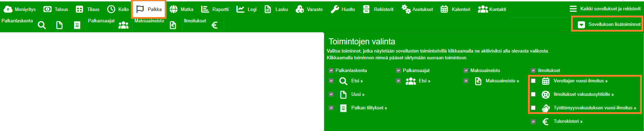Select the Palkka tab
The height and width of the screenshot is (131, 644).
pos(149,9)
